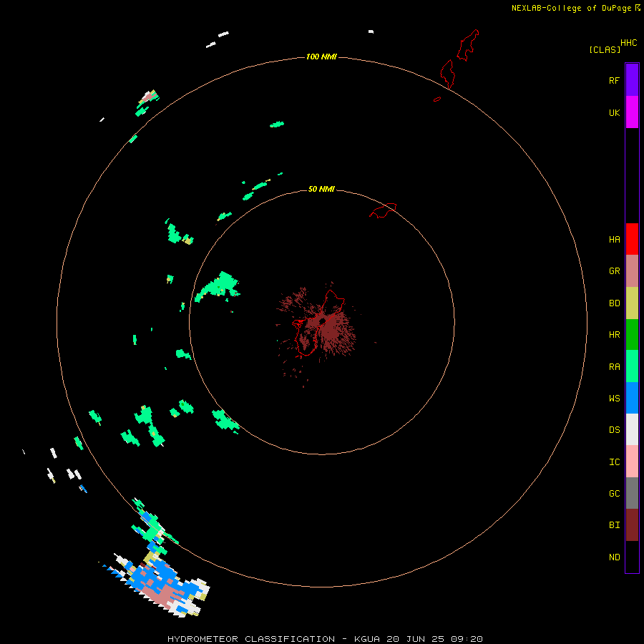644x644 pixels.
Task: Click the "20 JUN 25" date text
Action: tap(415, 639)
